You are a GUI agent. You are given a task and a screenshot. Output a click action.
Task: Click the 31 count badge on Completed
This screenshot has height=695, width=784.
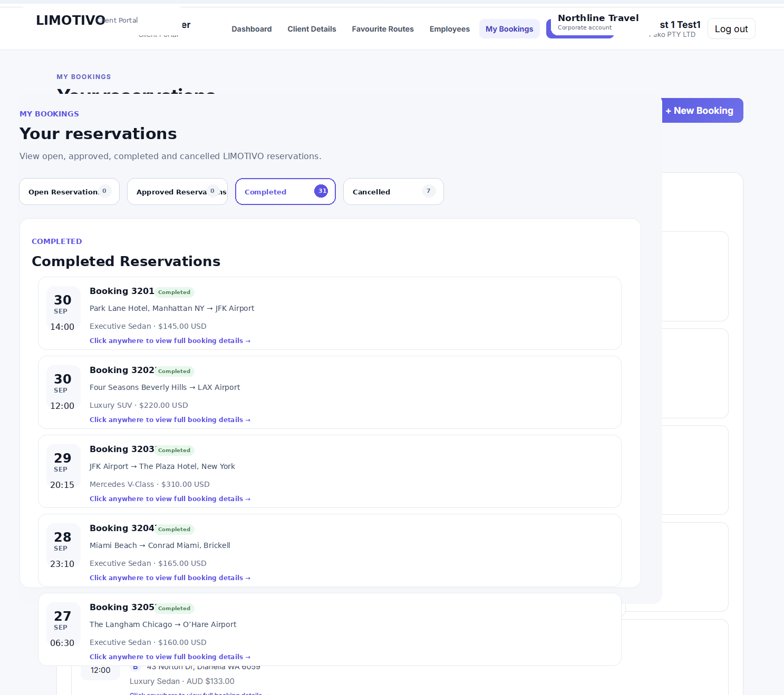pos(321,191)
